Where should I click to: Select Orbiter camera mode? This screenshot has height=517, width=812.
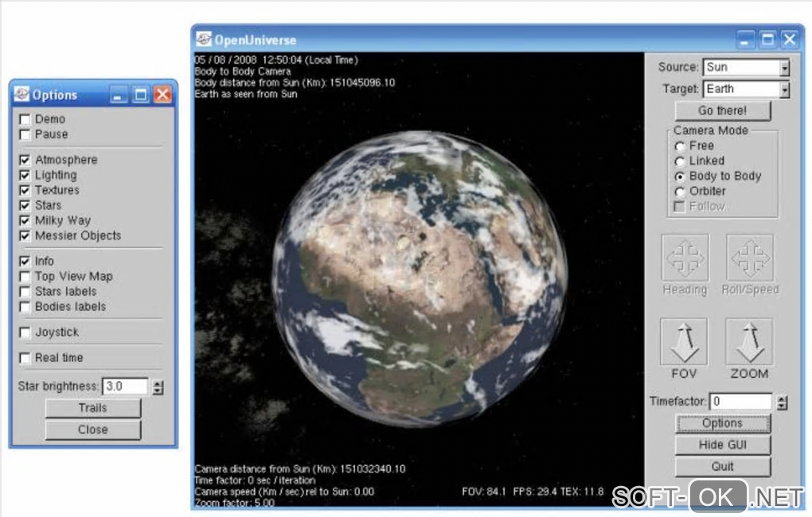click(679, 192)
